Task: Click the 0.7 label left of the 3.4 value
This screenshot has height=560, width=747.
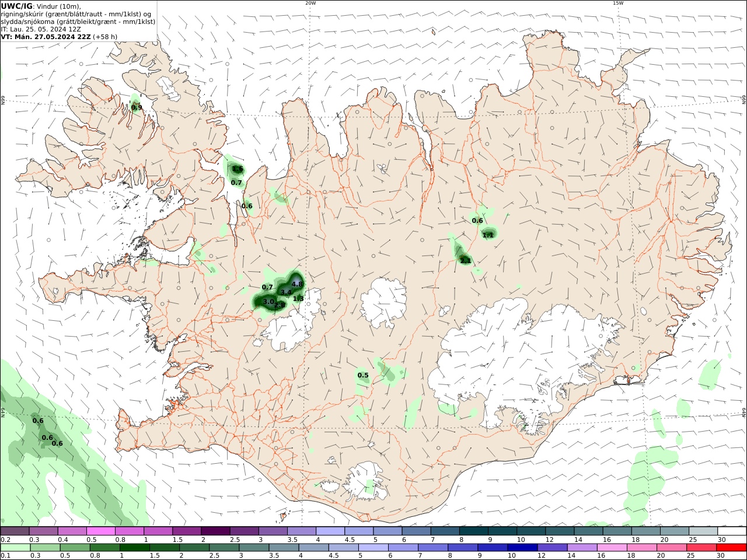Action: [x=267, y=287]
